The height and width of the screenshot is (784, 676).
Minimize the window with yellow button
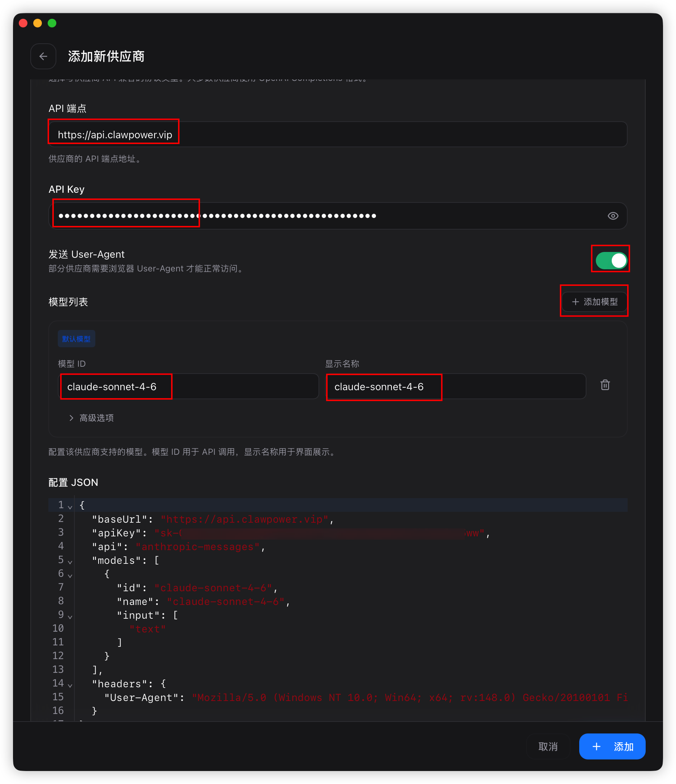point(38,23)
